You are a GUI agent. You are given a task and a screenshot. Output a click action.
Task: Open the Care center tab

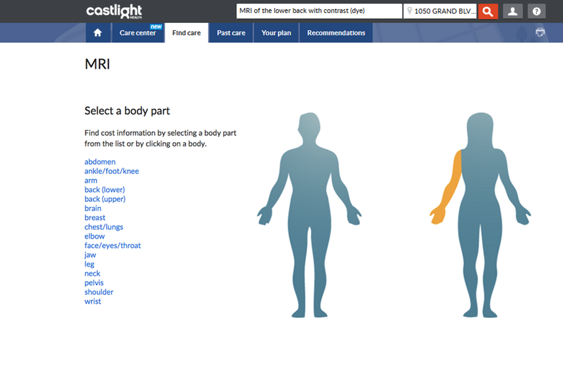[138, 33]
